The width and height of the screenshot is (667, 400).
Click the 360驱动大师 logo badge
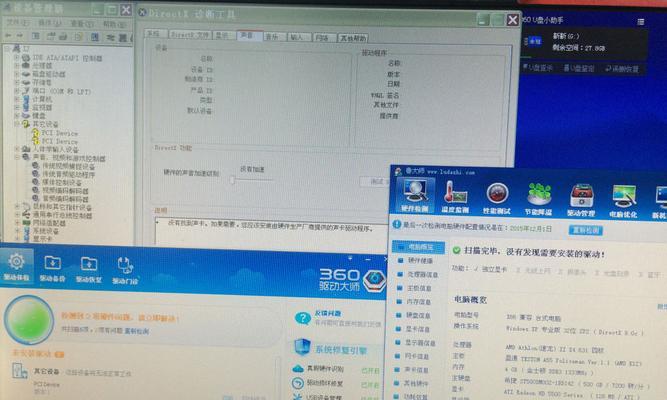click(373, 280)
